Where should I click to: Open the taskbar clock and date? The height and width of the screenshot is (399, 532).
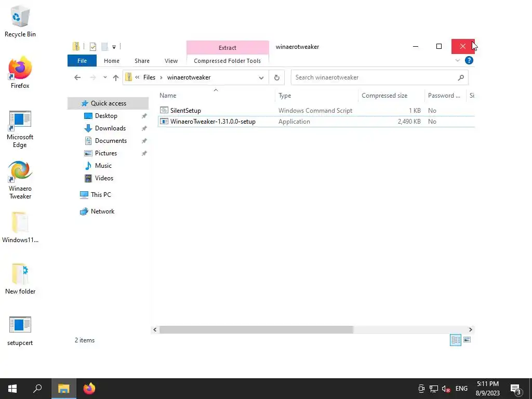(488, 389)
